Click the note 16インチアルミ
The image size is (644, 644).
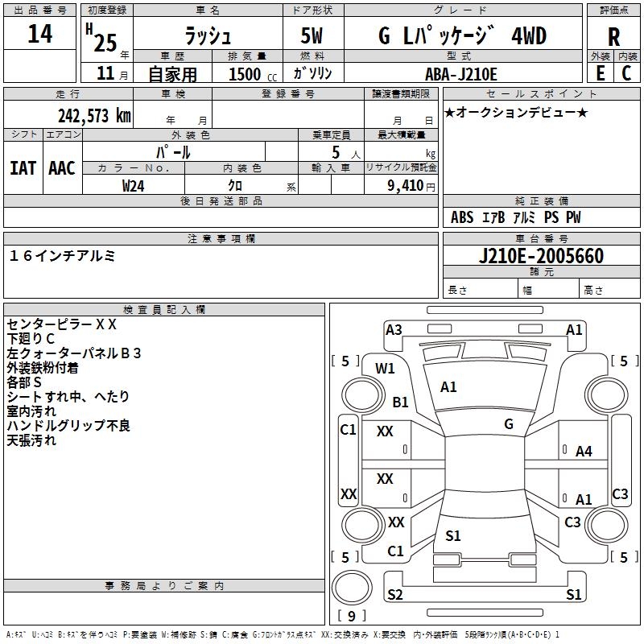point(62,256)
